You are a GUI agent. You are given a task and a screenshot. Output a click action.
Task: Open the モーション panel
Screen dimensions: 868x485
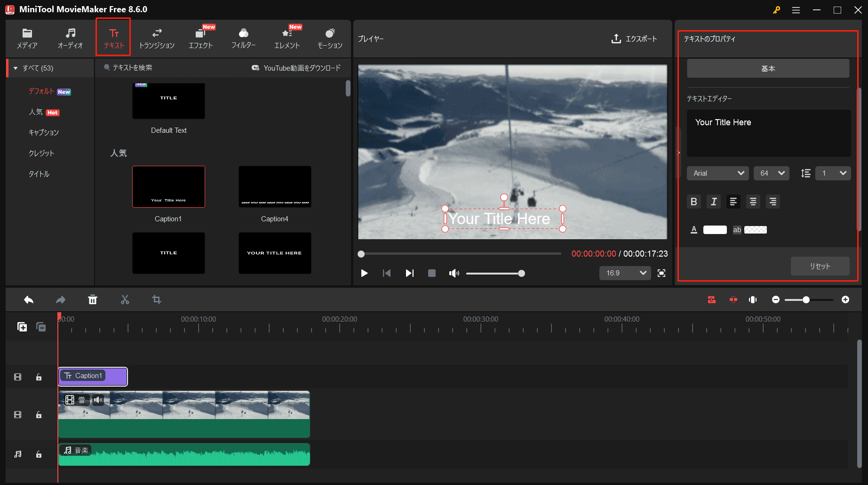(x=330, y=38)
